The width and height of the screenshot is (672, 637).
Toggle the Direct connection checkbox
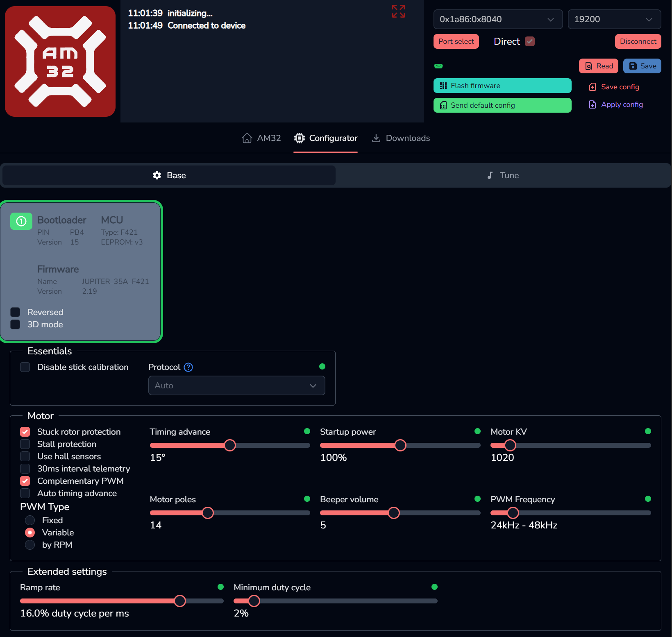(x=530, y=41)
